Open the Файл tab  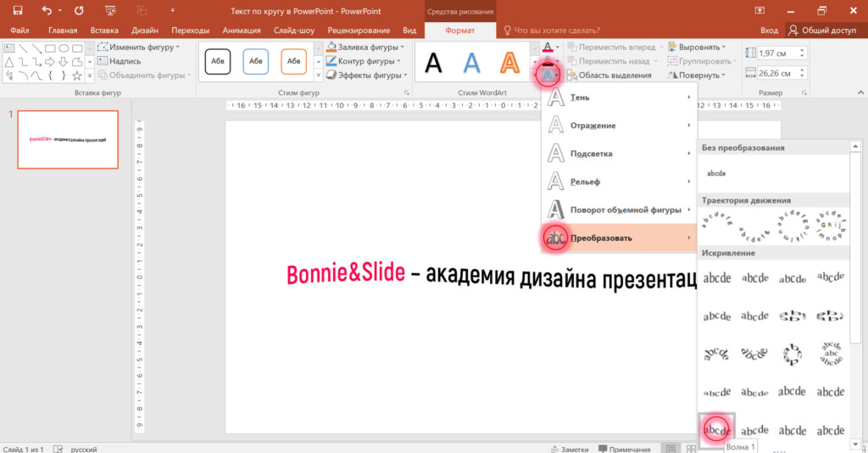(19, 31)
